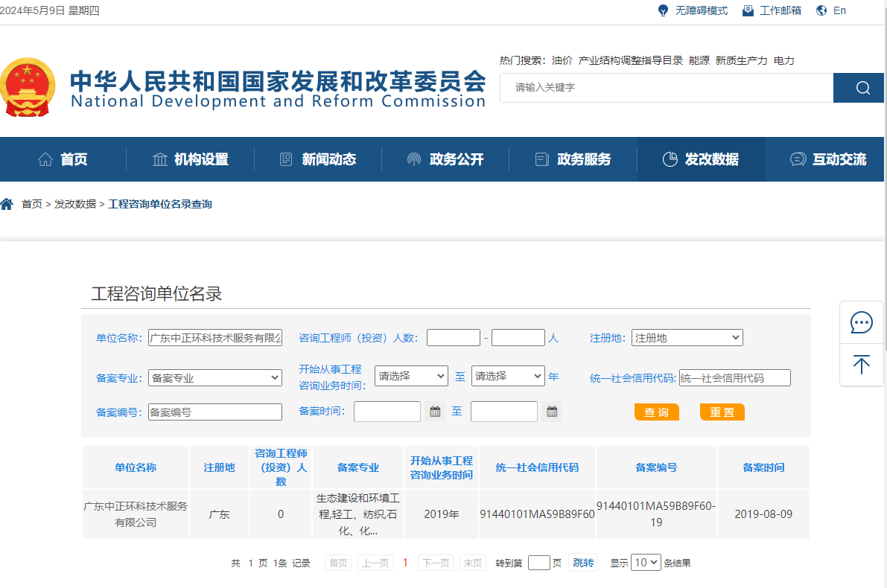Open calendar for filing end date

tap(552, 412)
